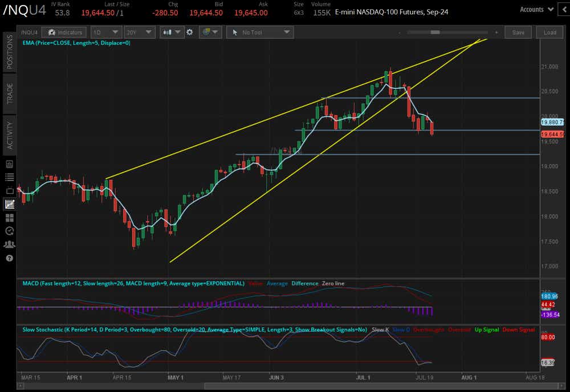Click the apps grid icon in the sidebar

click(x=9, y=217)
